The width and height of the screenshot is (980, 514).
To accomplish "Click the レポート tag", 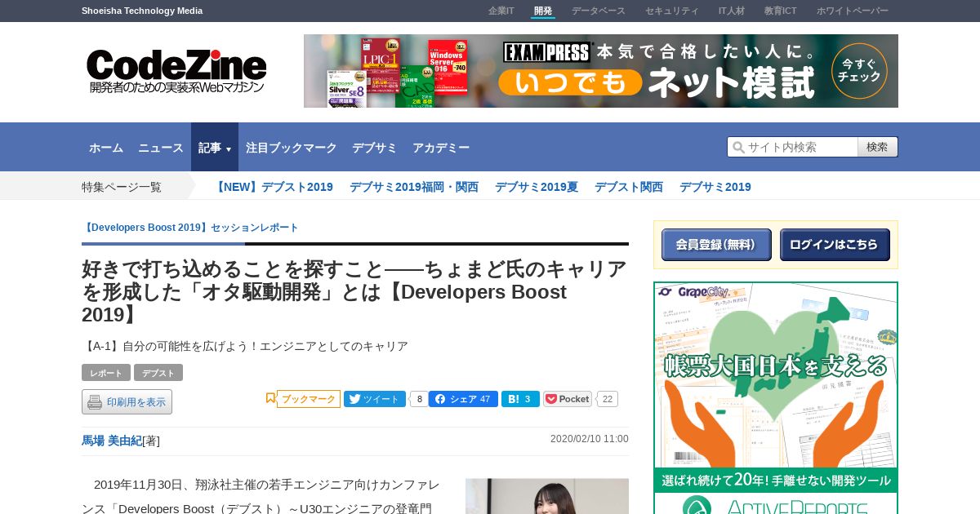I will (x=106, y=373).
